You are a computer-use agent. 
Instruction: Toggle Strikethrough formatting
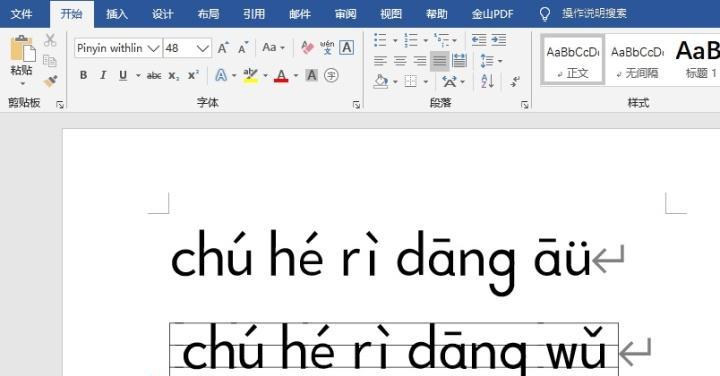click(x=154, y=76)
